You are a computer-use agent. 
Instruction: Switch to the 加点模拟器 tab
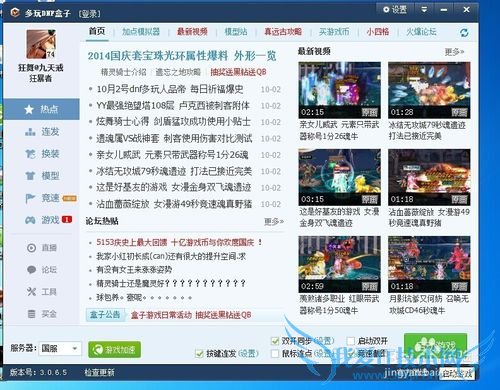tap(141, 32)
